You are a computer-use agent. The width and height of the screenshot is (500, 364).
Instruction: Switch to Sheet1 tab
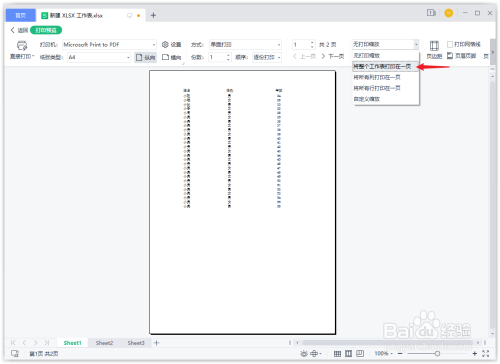tap(72, 343)
